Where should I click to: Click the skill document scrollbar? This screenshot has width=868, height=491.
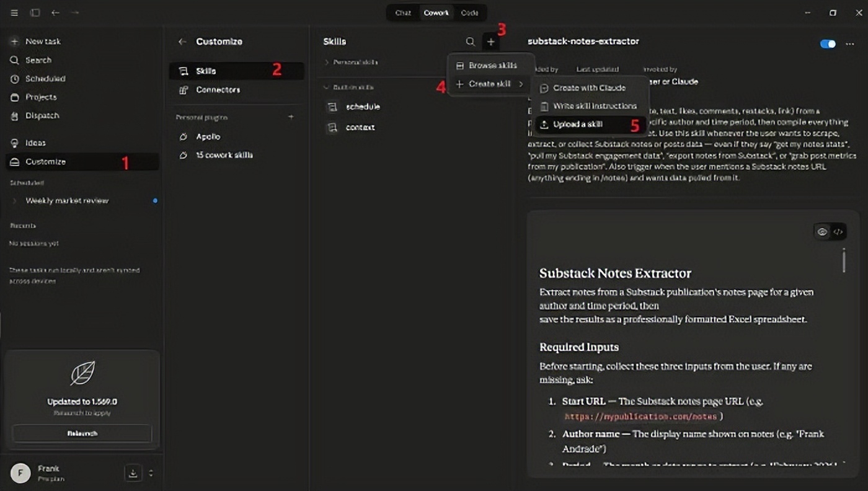click(844, 260)
